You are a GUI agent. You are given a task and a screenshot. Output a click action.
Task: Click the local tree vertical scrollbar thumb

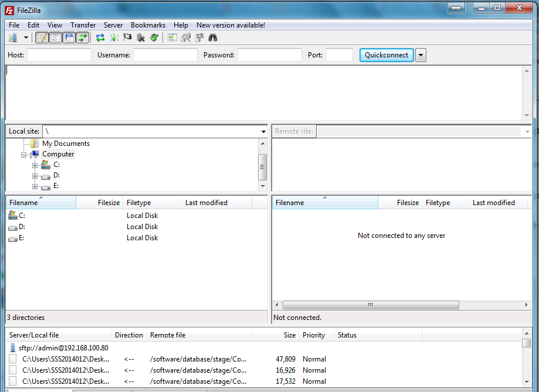pos(263,167)
